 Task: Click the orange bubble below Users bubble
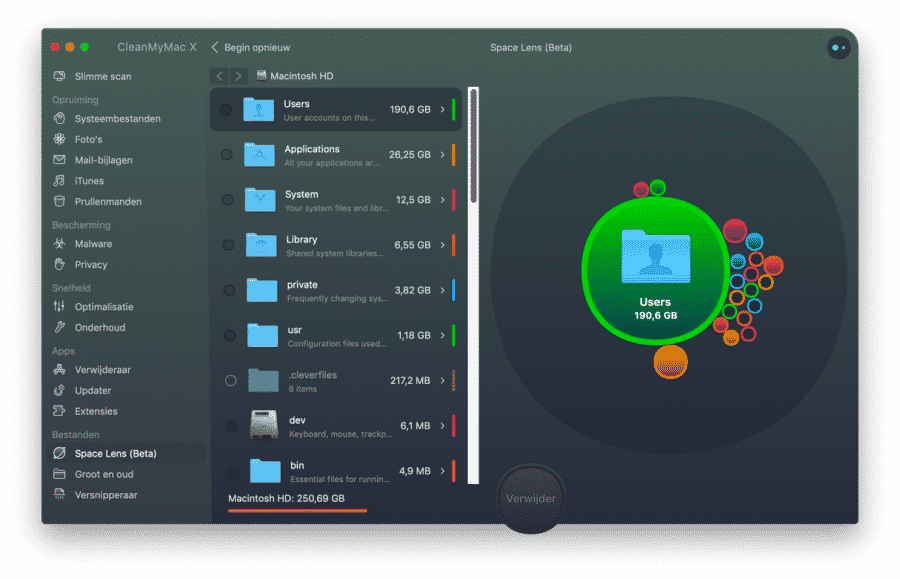(x=670, y=362)
